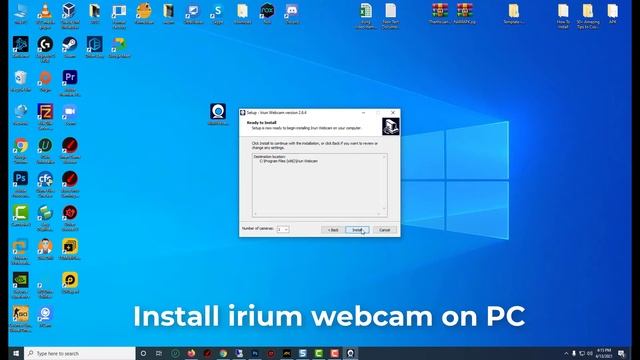Open Chrome from the taskbar

[223, 353]
